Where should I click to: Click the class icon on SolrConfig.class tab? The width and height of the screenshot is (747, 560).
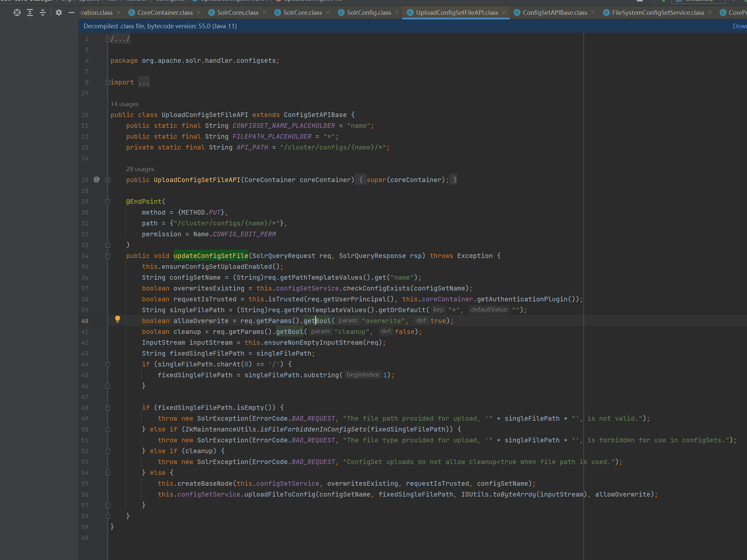(x=341, y=12)
